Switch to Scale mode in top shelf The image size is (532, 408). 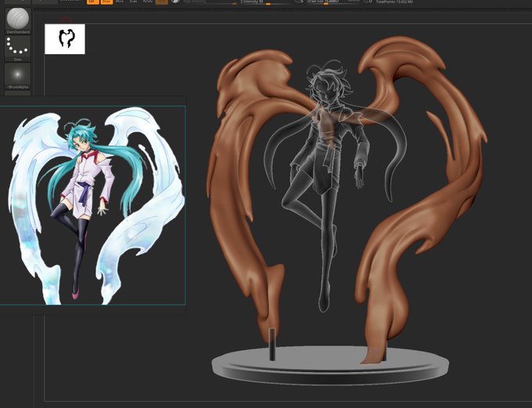click(x=133, y=2)
